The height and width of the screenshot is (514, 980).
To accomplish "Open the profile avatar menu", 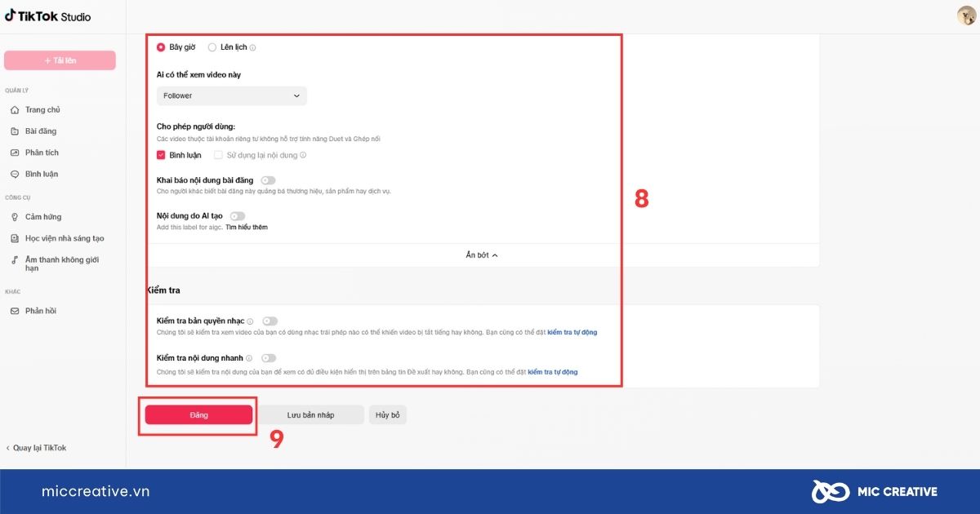I will (965, 16).
